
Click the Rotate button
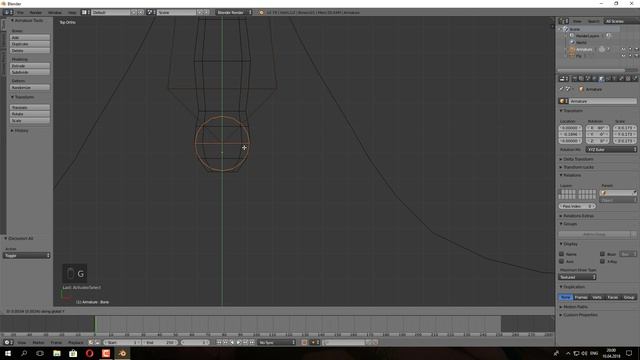point(30,114)
